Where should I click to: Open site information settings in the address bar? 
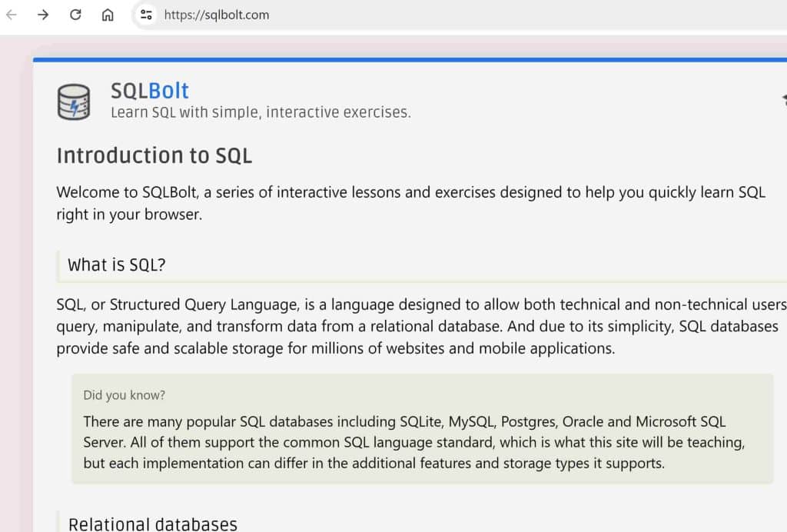[x=145, y=15]
